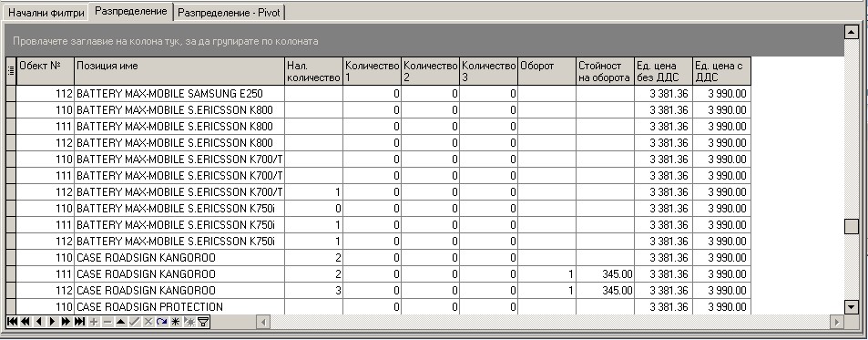Select CASE ROADSIGN PROTECTION name cell
This screenshot has width=868, height=340.
pos(179,307)
